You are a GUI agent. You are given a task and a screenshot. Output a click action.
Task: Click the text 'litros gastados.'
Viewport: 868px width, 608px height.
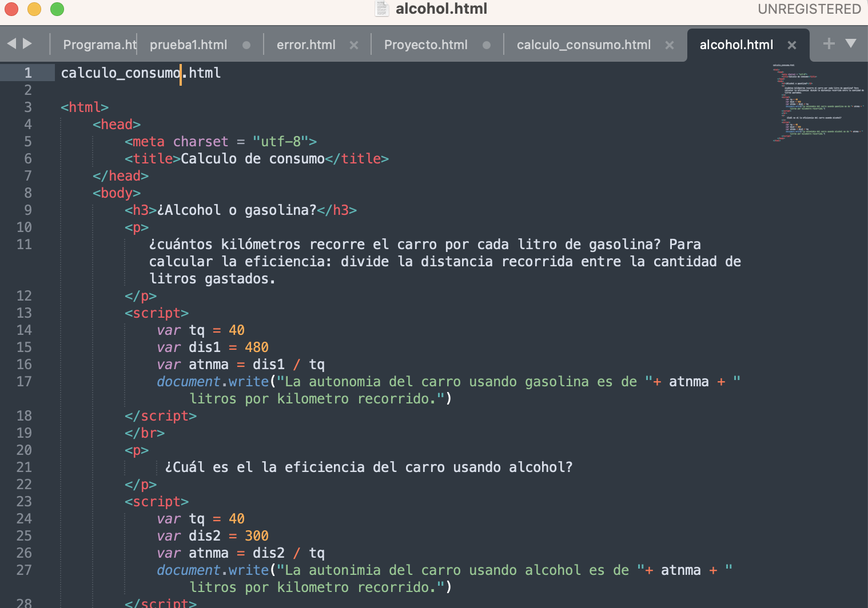click(x=213, y=278)
